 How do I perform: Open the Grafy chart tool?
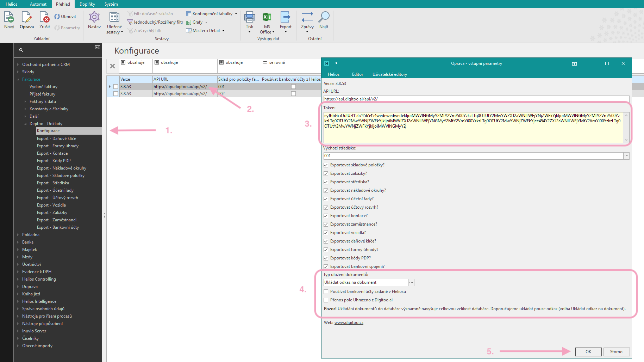[x=196, y=22]
